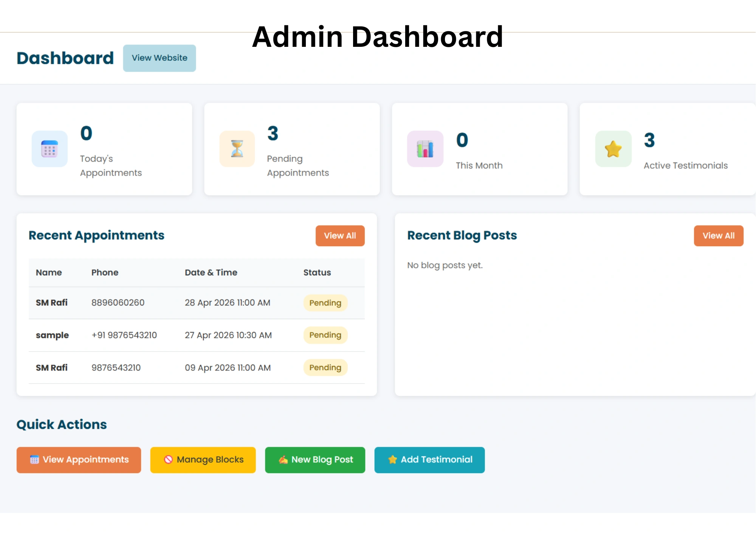Open Manage Blocks quick action
The height and width of the screenshot is (534, 756).
coord(203,460)
